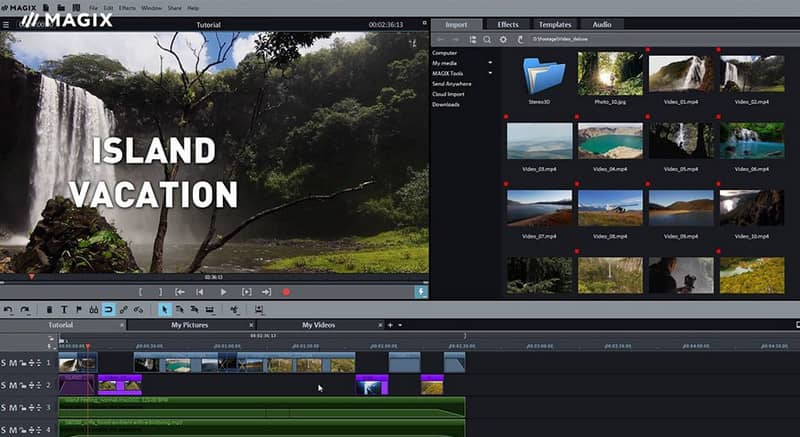Select the Video_04.mp4 thumbnail
Image resolution: width=800 pixels, height=437 pixels.
pos(610,141)
